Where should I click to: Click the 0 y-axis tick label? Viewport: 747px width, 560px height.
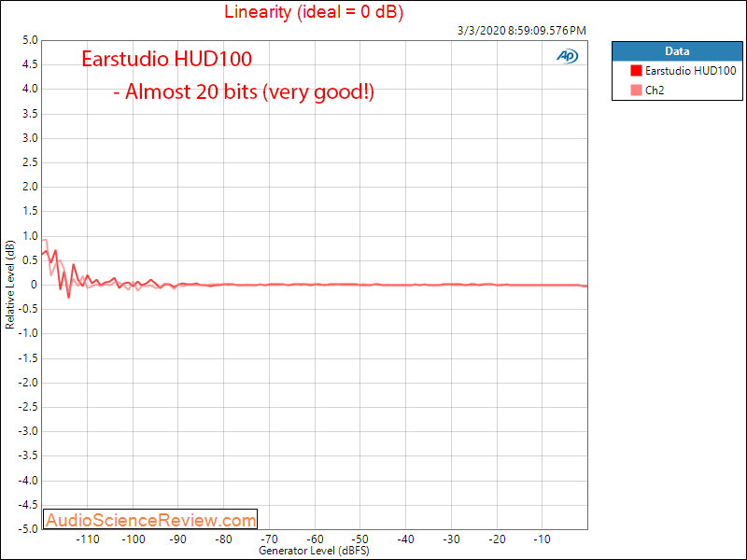[x=34, y=285]
